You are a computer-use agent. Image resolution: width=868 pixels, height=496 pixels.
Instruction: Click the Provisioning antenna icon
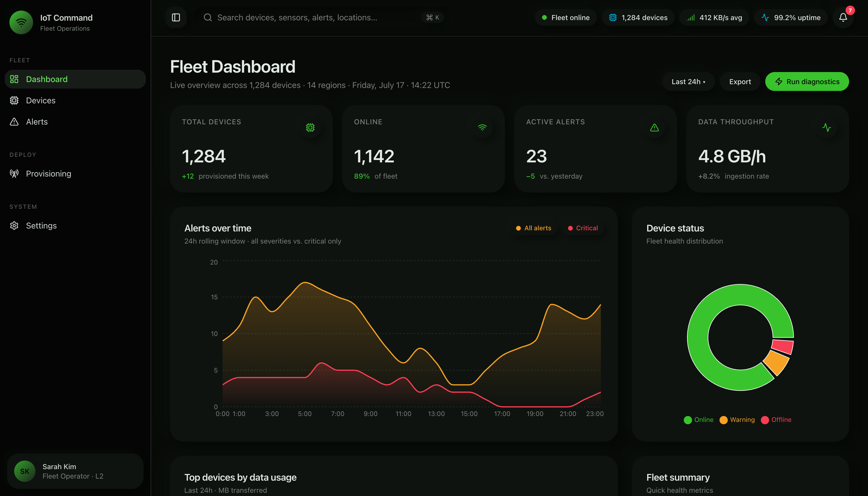(14, 174)
